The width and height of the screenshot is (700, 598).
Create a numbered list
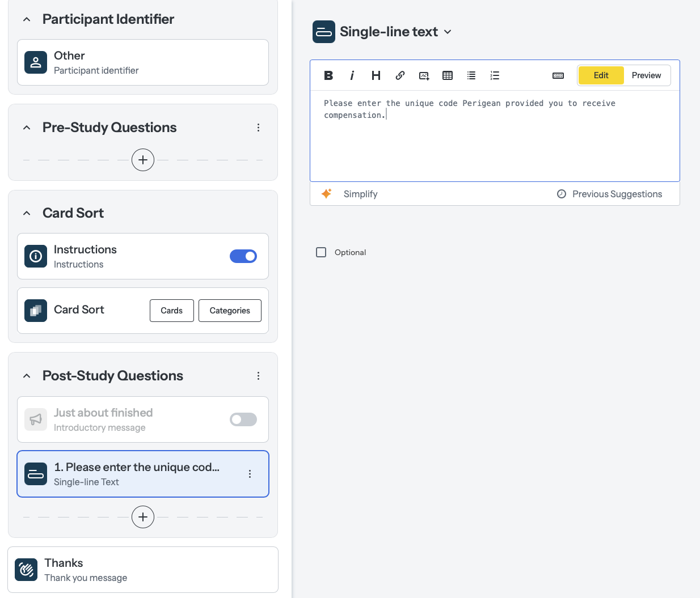pos(495,75)
